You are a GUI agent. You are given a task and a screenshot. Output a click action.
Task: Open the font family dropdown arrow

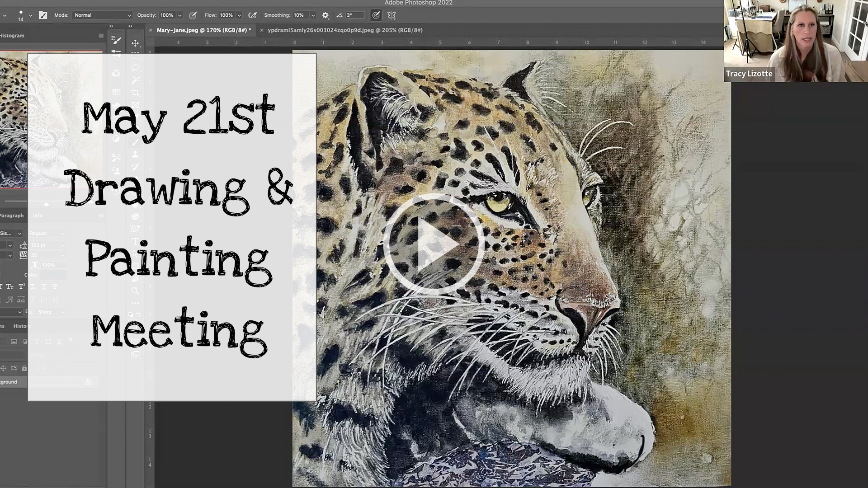tap(19, 233)
